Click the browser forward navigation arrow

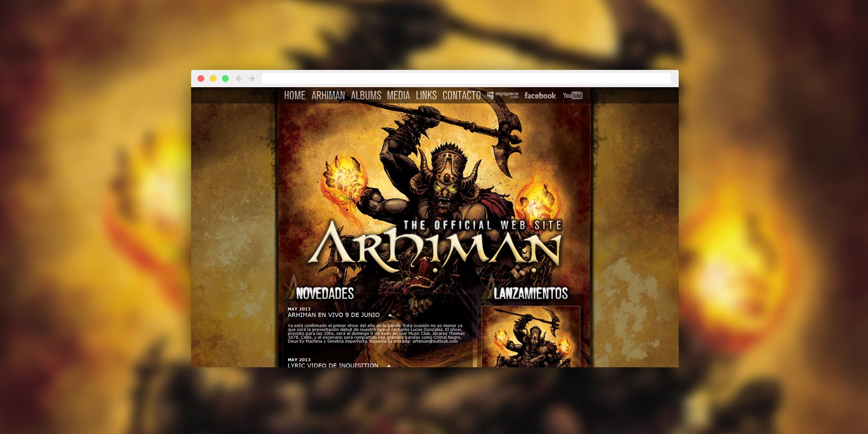pyautogui.click(x=251, y=78)
